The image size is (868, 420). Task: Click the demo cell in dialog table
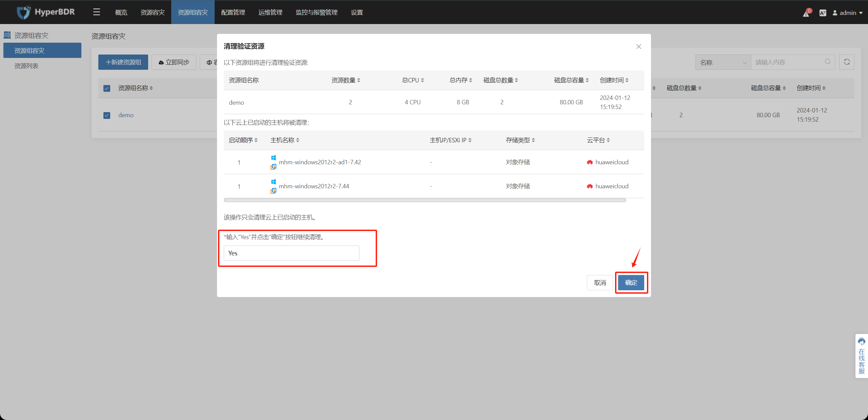pos(236,102)
